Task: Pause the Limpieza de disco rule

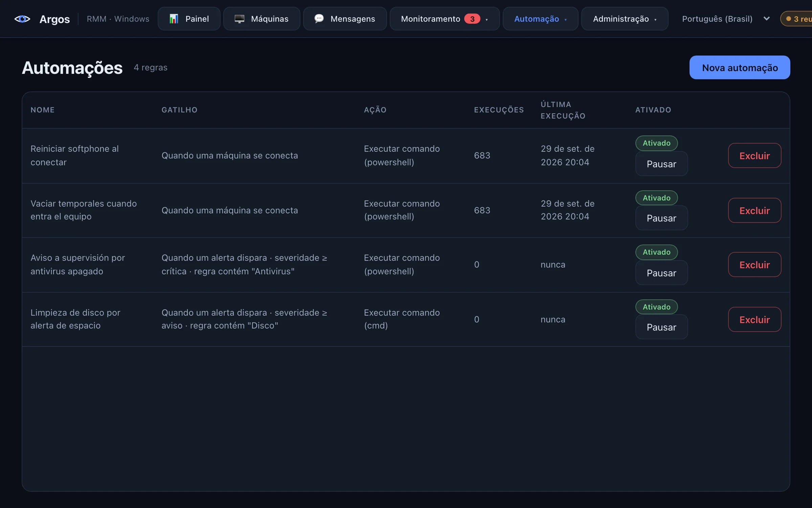Action: coord(661,327)
